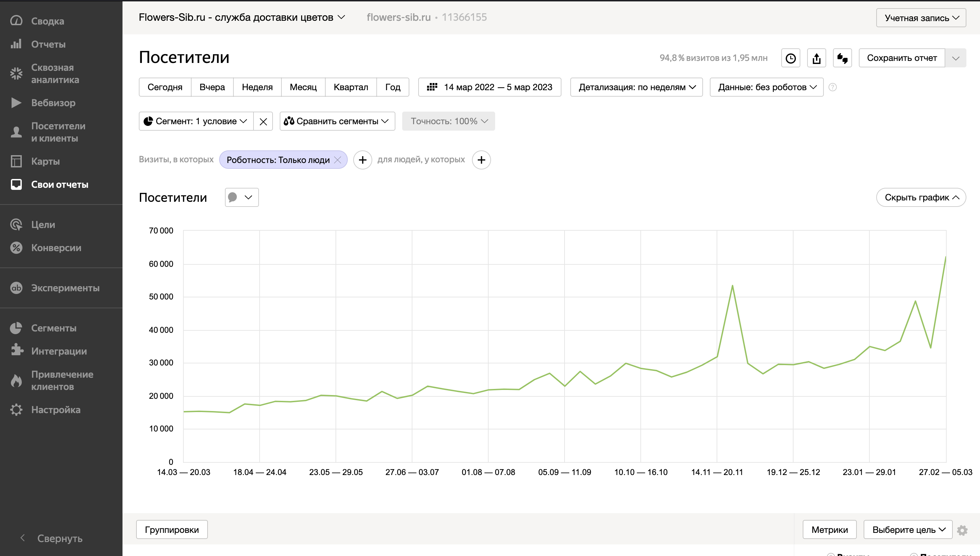Open the Цели section in sidebar

pos(43,225)
